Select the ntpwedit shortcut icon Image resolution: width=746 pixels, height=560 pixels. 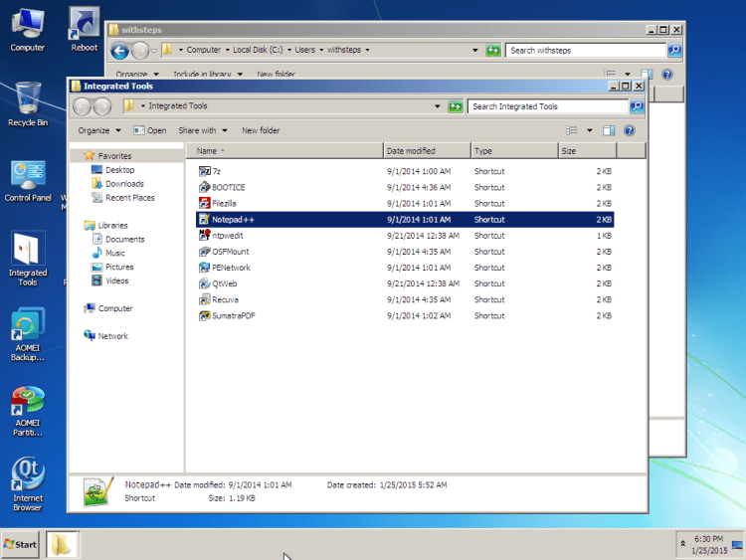coord(205,236)
